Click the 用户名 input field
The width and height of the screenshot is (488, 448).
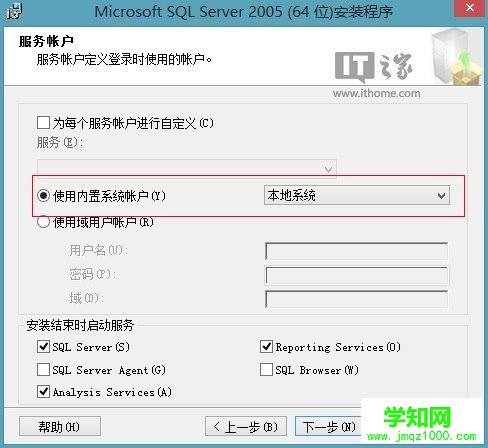click(x=357, y=251)
